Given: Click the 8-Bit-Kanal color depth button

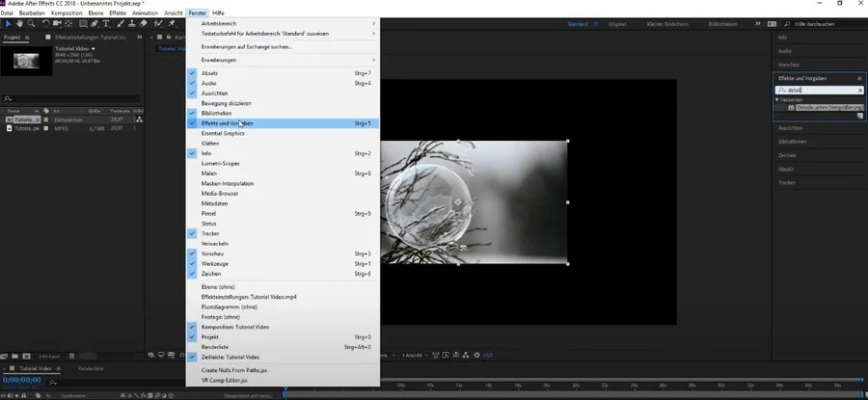Looking at the screenshot, I should click(49, 357).
